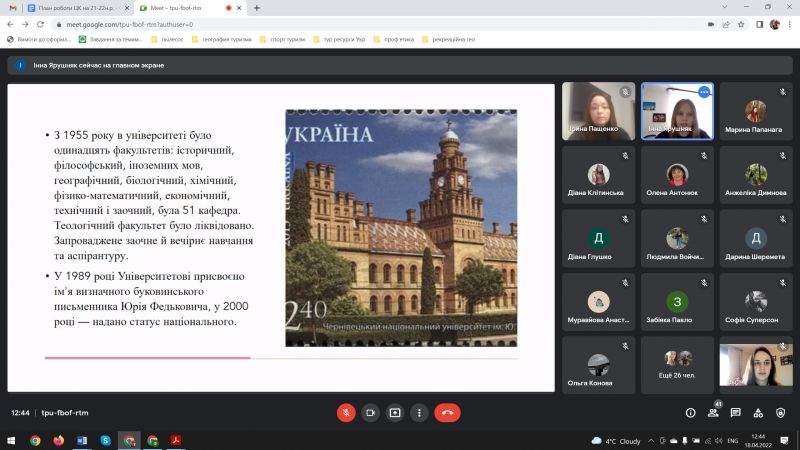Screen dimensions: 800x450
Task: Select Ірина Пащенко video tile
Action: tap(598, 111)
